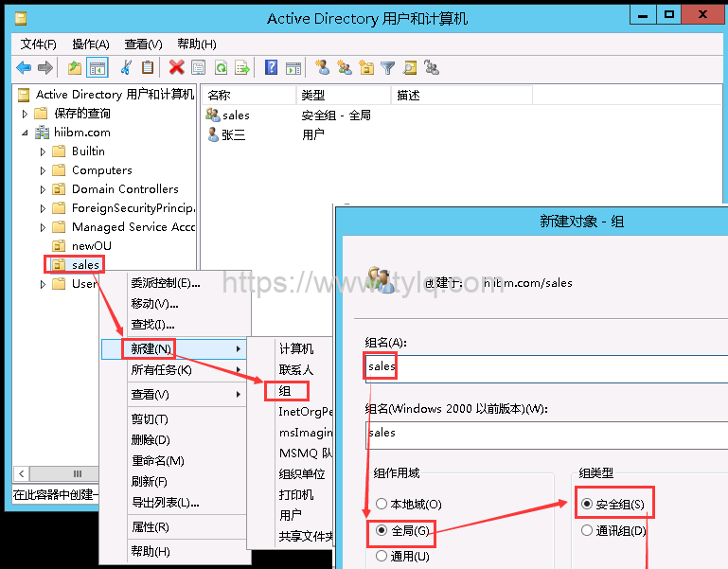Click the action pane toggle icon
Screen dimensions: 728x569
293,68
